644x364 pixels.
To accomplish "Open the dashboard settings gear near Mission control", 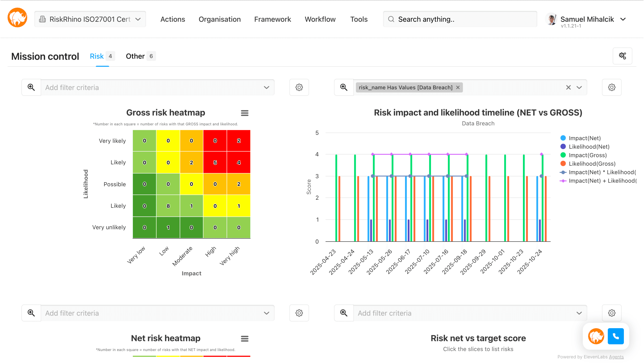I will click(623, 56).
